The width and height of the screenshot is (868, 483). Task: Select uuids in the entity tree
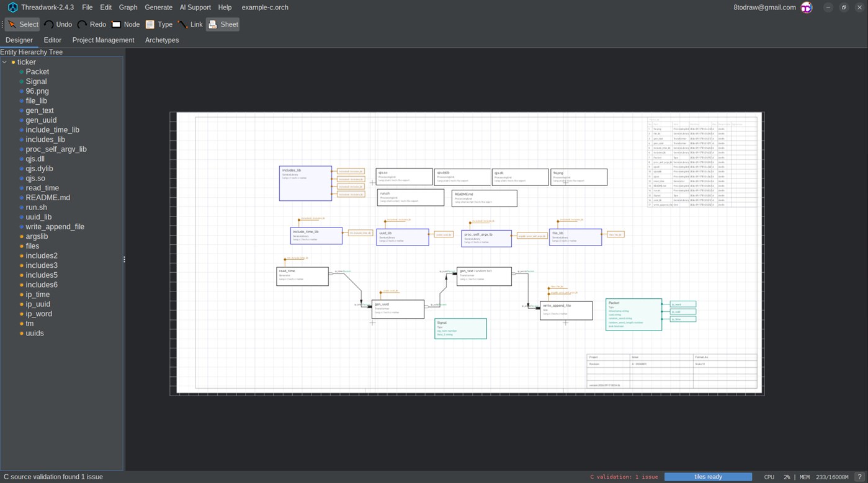click(x=35, y=334)
